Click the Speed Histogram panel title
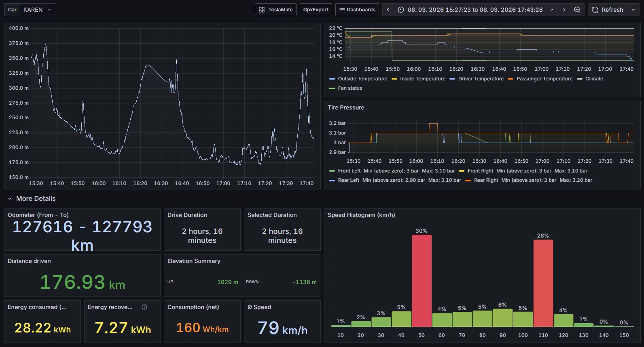The height and width of the screenshot is (347, 644). 361,215
